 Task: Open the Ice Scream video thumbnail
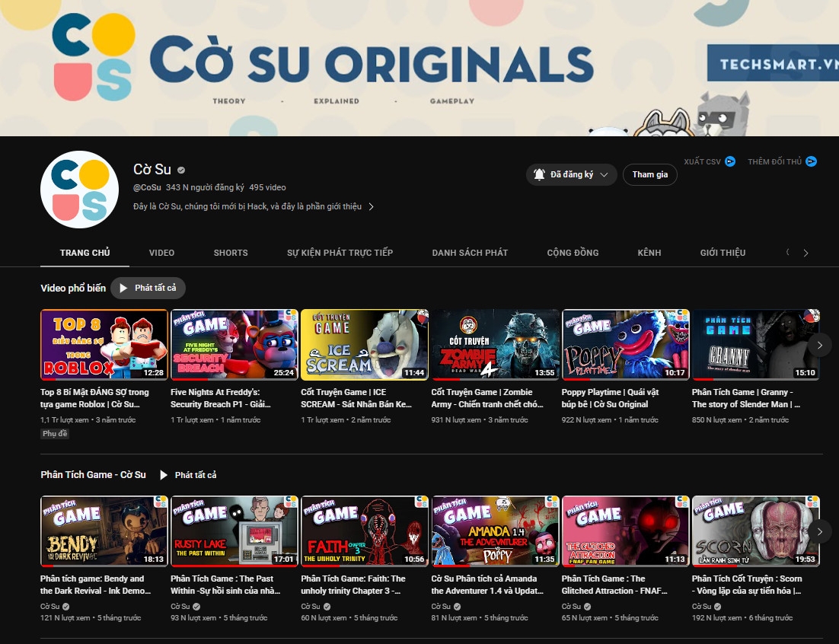pyautogui.click(x=365, y=345)
